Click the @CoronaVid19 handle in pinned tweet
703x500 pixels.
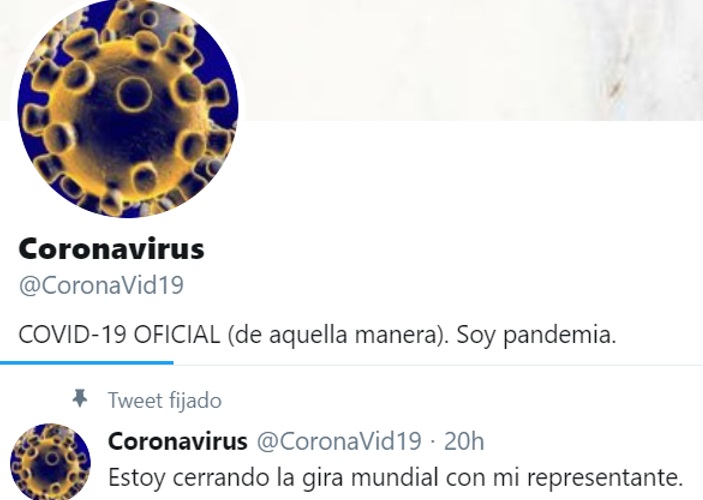(339, 441)
